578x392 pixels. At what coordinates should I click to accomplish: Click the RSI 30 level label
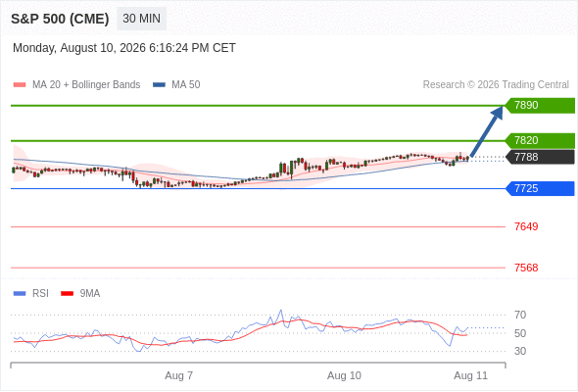520,351
